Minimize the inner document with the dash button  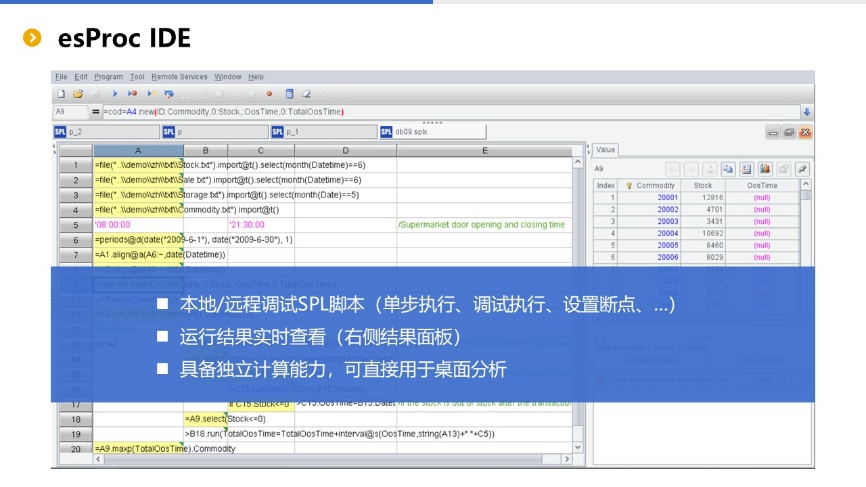coord(773,133)
